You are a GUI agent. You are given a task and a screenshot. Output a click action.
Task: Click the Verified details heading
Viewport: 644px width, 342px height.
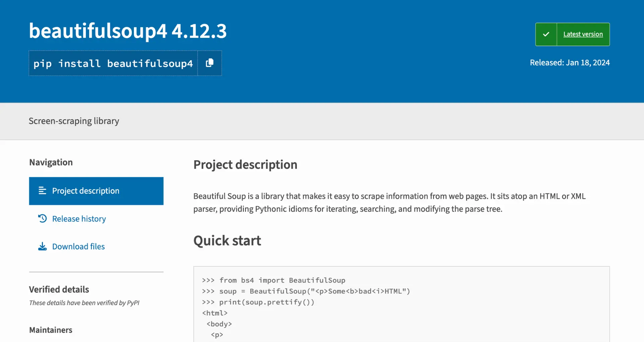tap(59, 289)
